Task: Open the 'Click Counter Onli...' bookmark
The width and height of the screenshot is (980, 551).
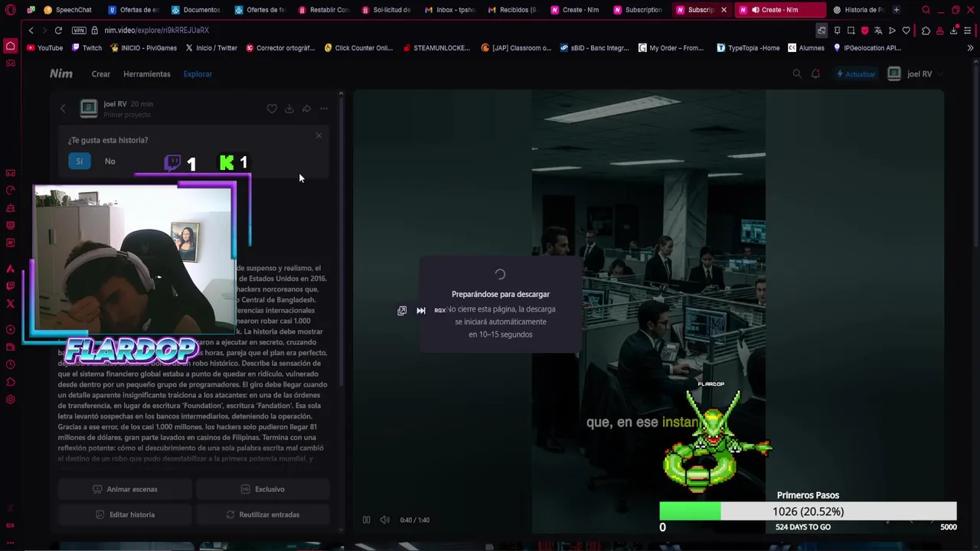Action: tap(358, 47)
